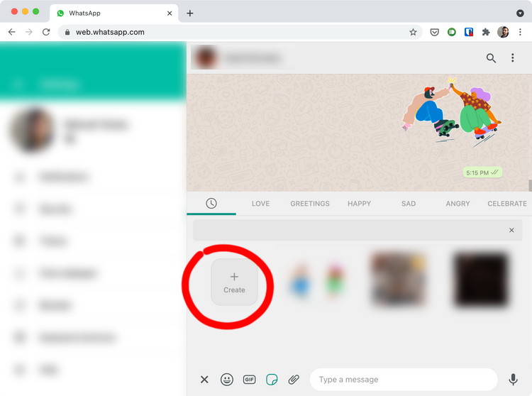Open the Pocket extension
This screenshot has height=396, width=532.
coord(434,32)
